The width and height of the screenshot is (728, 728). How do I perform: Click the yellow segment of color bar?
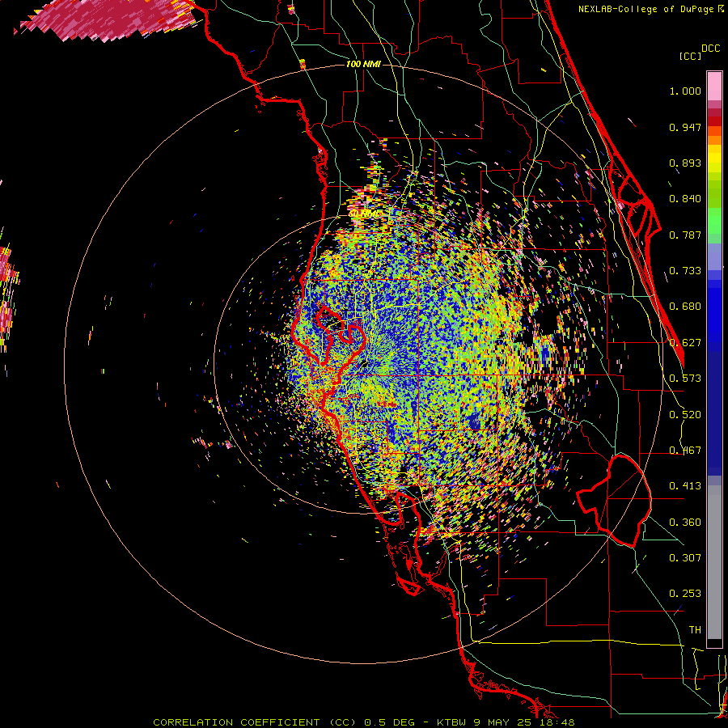[x=714, y=159]
